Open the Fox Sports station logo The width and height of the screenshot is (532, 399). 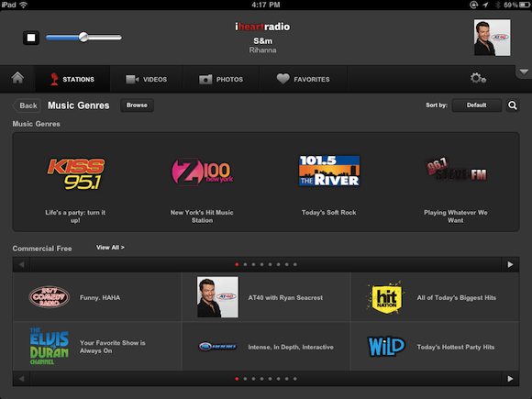pyautogui.click(x=217, y=347)
